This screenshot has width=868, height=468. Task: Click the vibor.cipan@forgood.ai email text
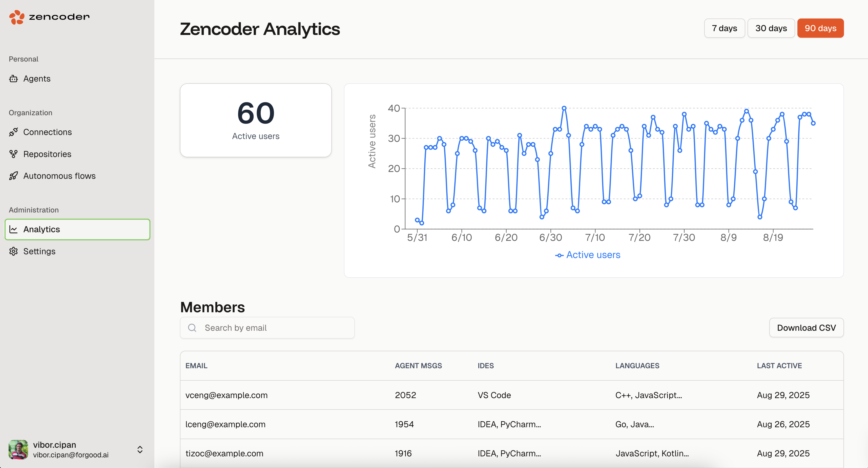[71, 455]
